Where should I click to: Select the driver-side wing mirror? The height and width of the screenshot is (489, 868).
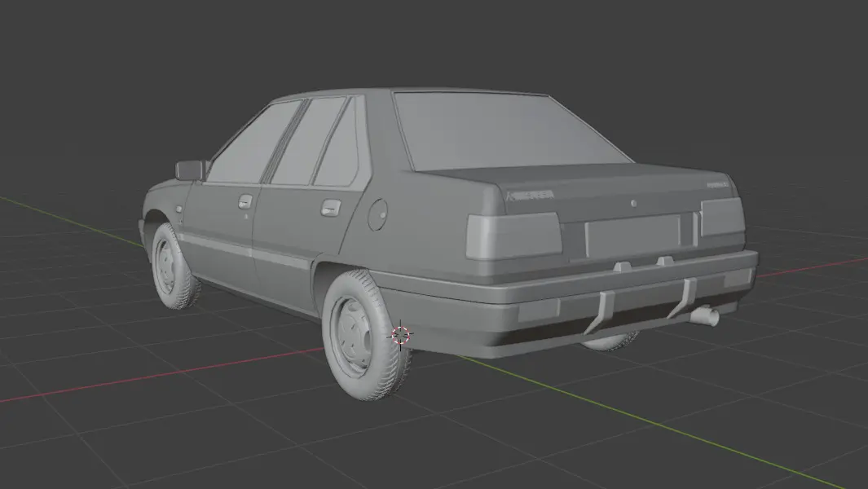click(x=191, y=170)
